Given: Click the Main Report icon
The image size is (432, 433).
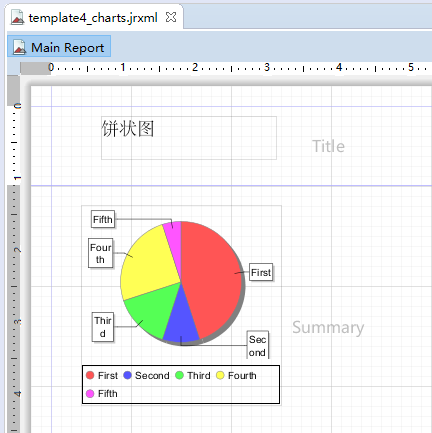Looking at the screenshot, I should click(19, 47).
